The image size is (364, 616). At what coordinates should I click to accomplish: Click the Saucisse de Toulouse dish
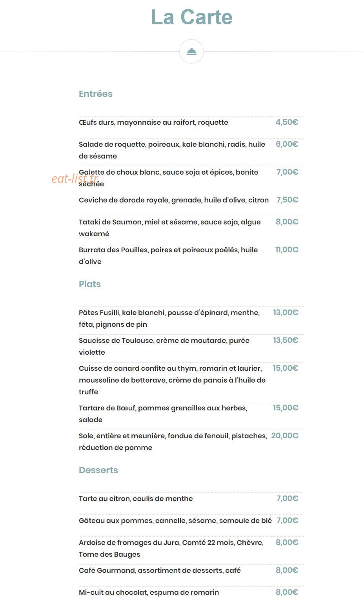pos(164,346)
